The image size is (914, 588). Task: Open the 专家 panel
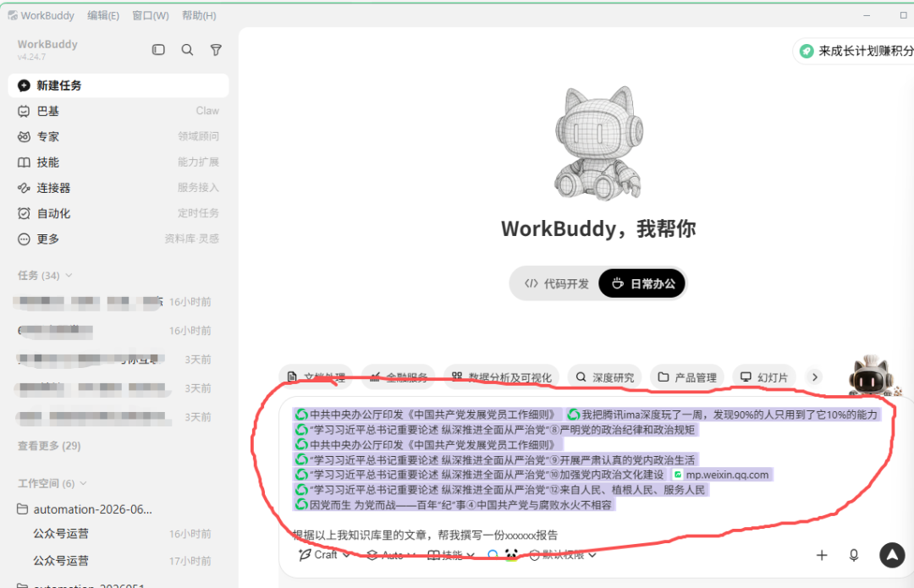[118, 136]
